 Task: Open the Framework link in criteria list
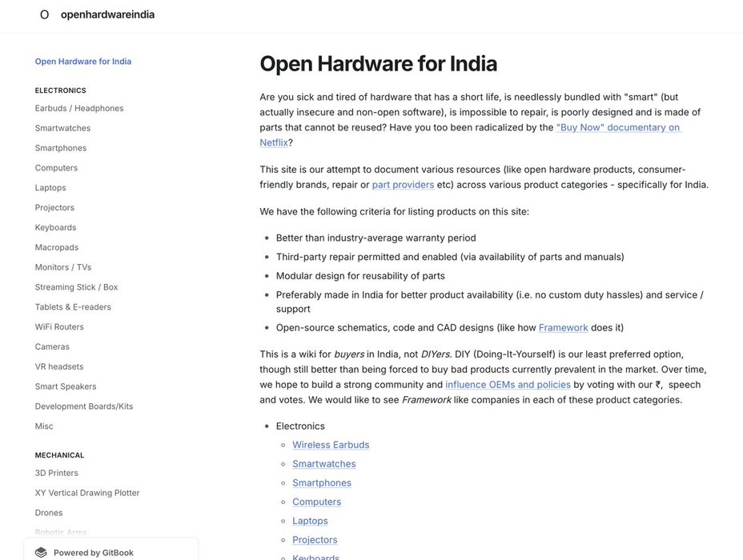563,327
